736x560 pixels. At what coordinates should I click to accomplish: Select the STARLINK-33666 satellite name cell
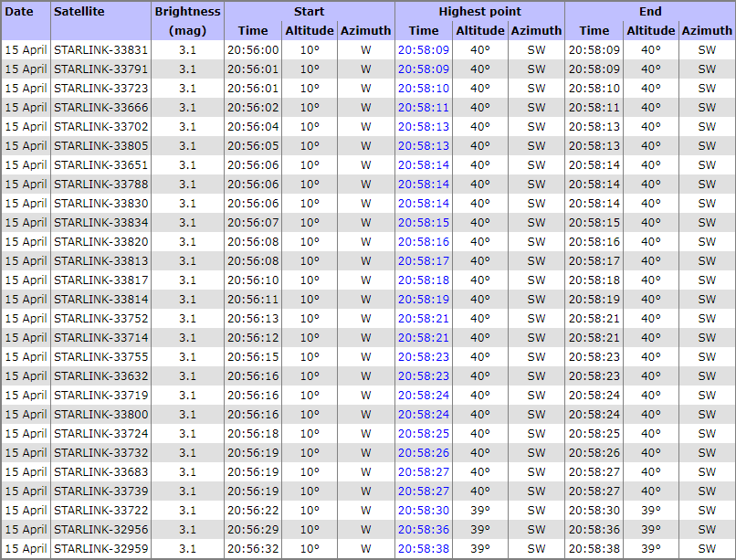101,108
